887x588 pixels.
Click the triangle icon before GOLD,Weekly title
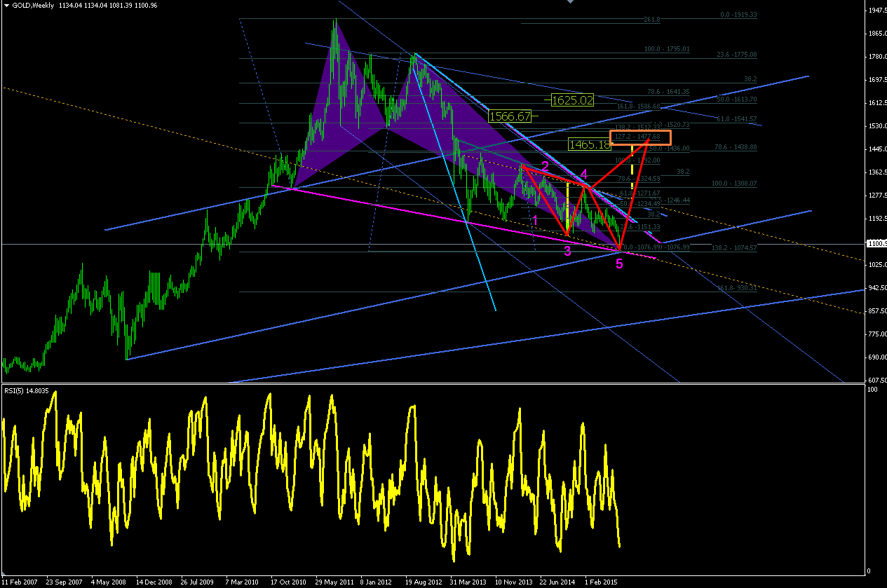coord(6,6)
